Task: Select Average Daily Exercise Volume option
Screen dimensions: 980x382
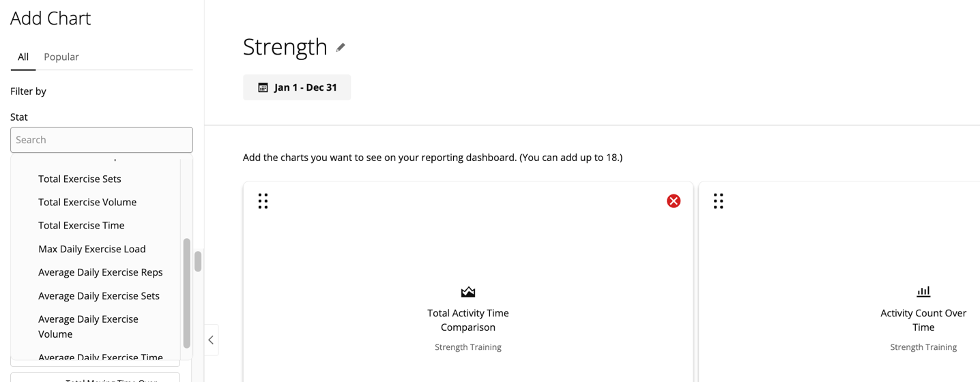Action: 88,326
